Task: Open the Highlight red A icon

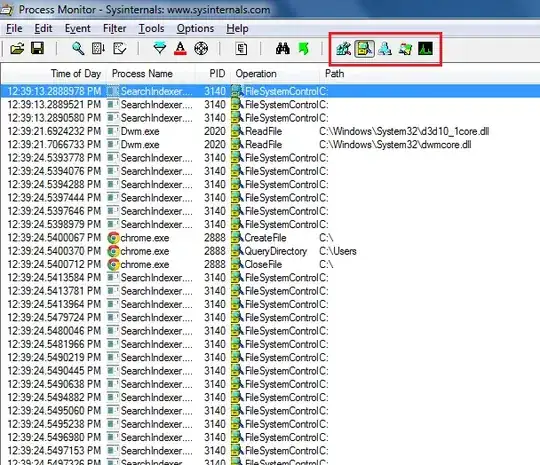Action: [x=180, y=49]
